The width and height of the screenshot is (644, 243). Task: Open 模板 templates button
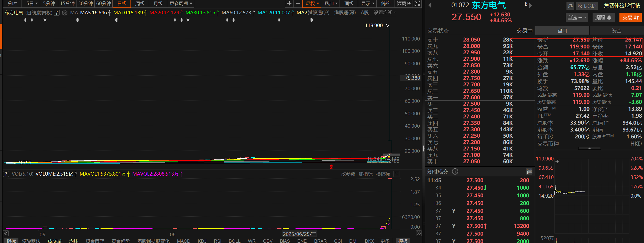403,241
